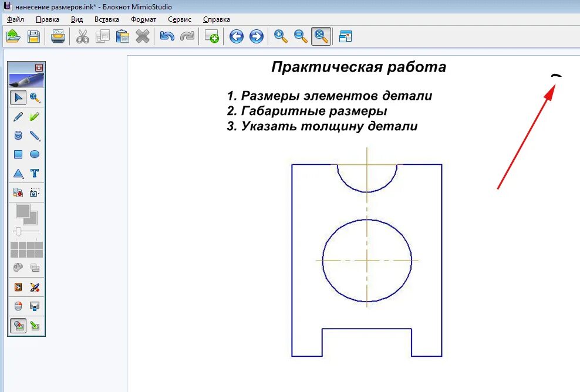
Task: Click the Copy toolbar icon
Action: [x=103, y=36]
